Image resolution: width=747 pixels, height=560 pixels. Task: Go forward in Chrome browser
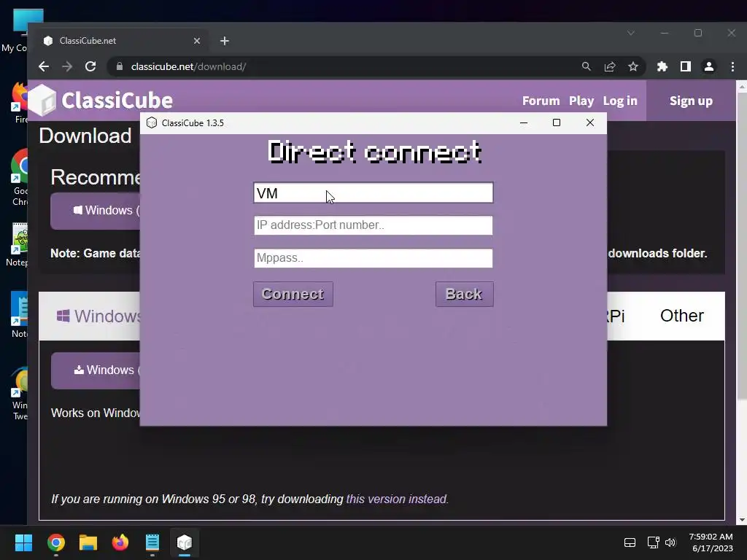(x=67, y=66)
